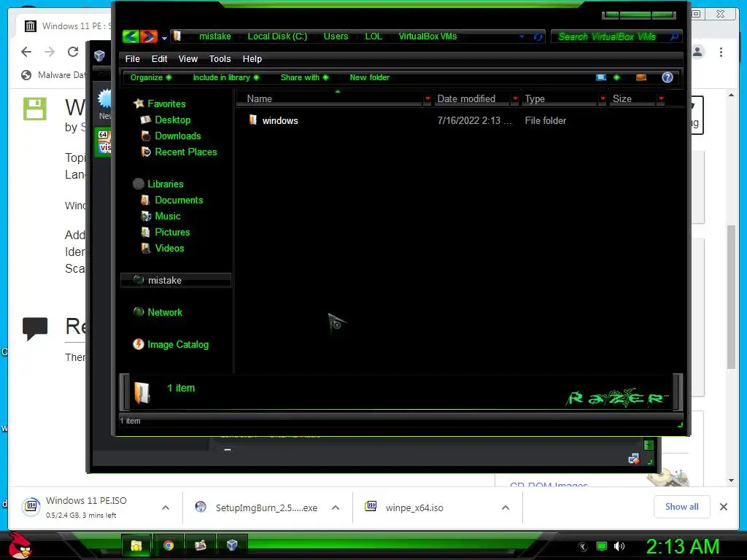Select Libraries in navigation pane

coord(166,184)
